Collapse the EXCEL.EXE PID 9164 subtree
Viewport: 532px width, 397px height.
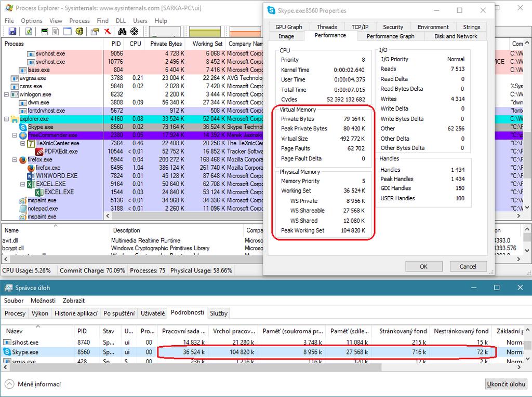(x=22, y=184)
